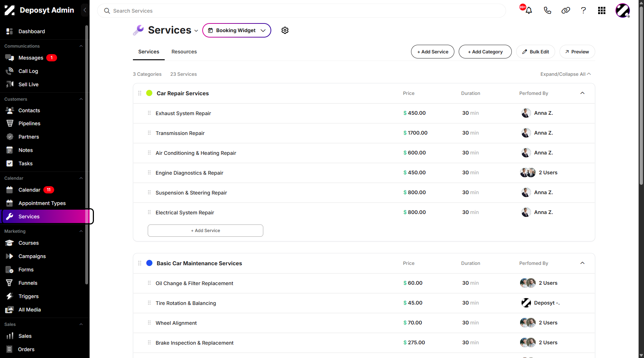
Task: Collapse the Calendar sidebar section
Action: click(81, 178)
